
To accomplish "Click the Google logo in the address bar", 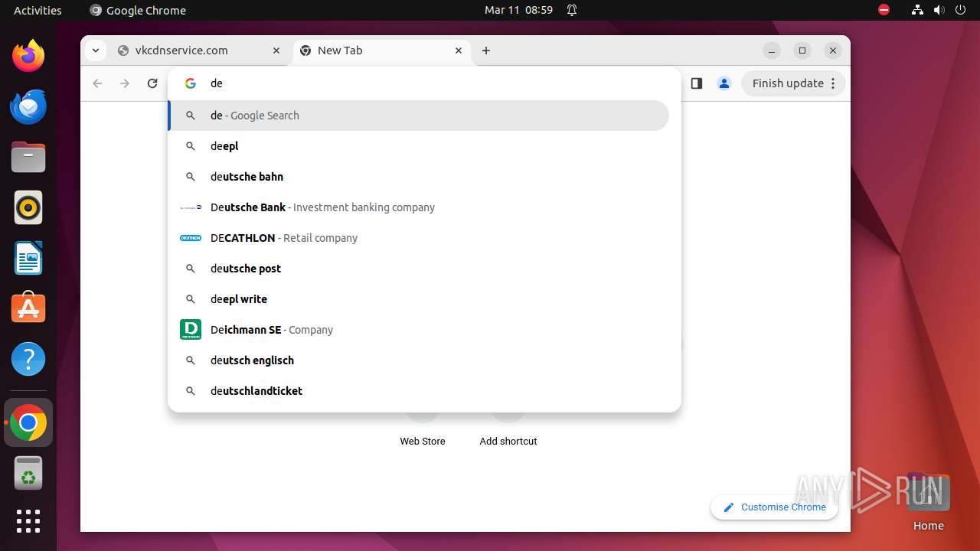I will click(191, 83).
